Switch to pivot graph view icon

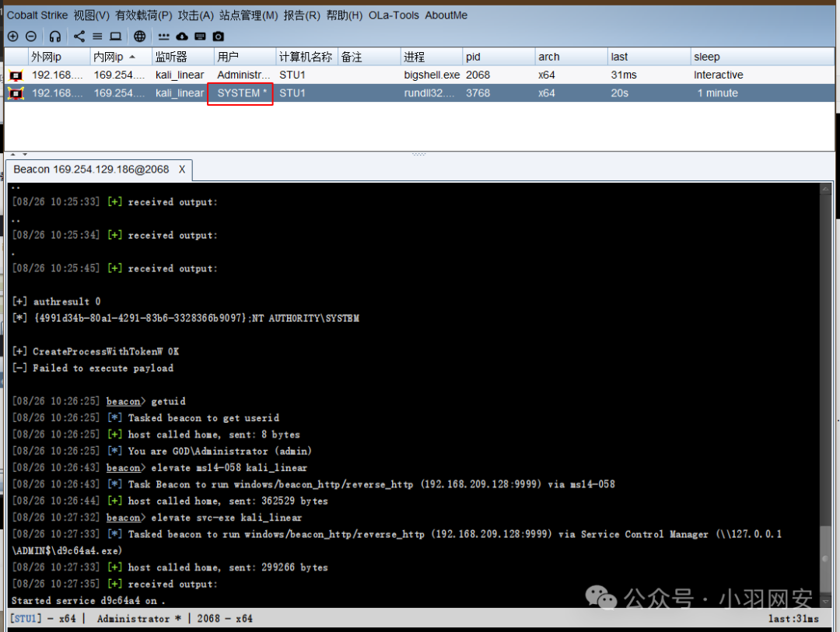point(79,37)
